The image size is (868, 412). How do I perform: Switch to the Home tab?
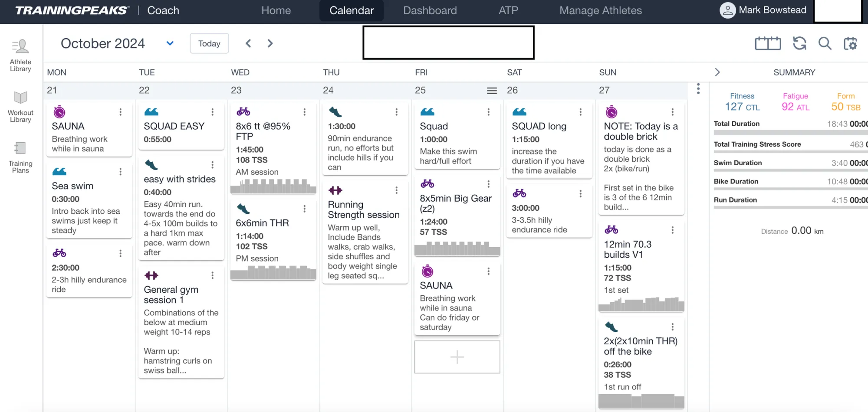tap(276, 10)
